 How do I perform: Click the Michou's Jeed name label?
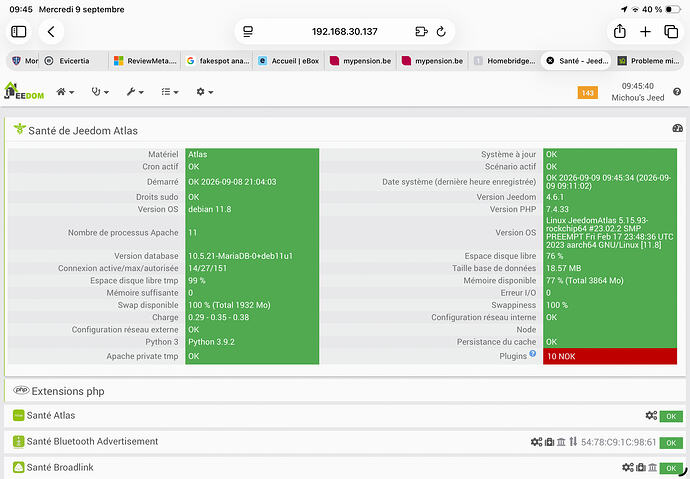pyautogui.click(x=638, y=98)
